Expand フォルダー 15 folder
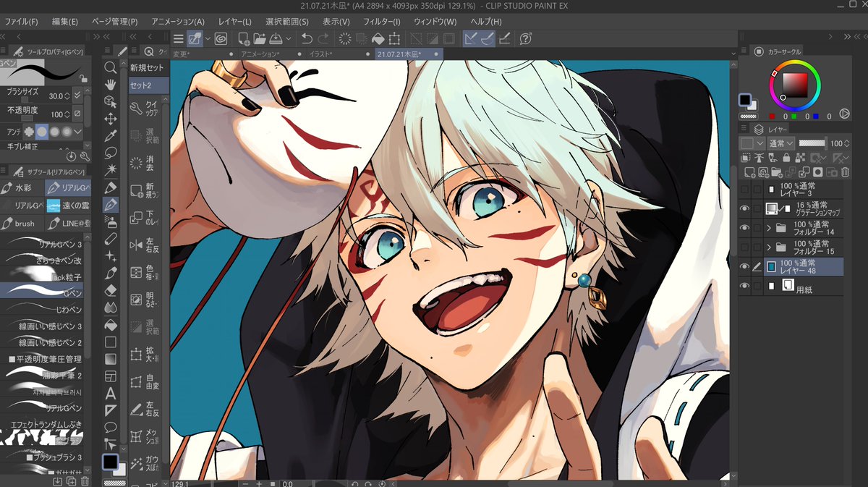Viewport: 868px width, 487px height. (769, 247)
